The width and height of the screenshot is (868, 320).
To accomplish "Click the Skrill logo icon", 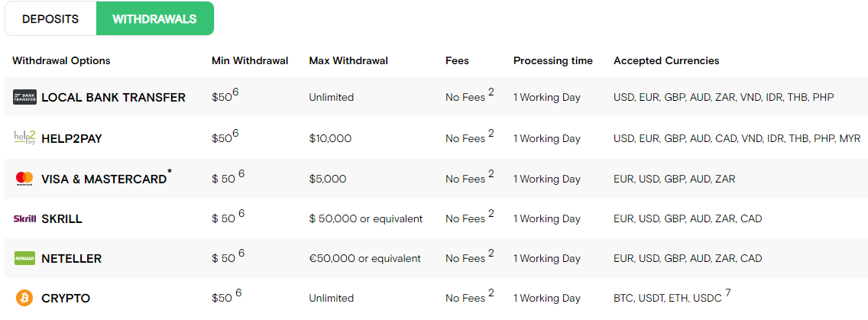I will click(25, 218).
